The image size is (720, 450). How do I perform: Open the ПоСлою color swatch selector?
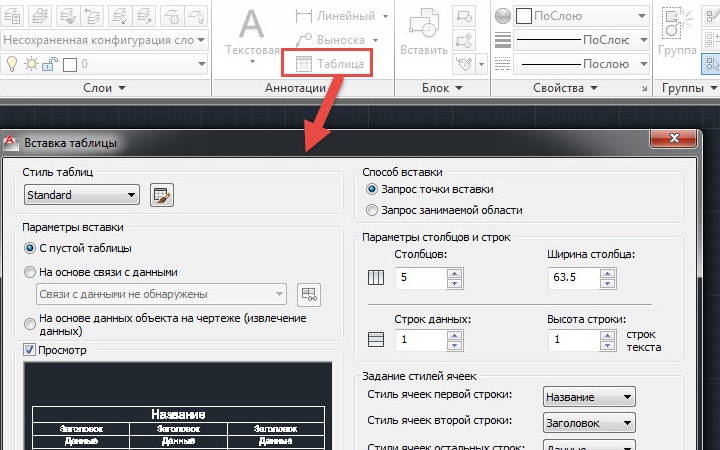click(581, 16)
